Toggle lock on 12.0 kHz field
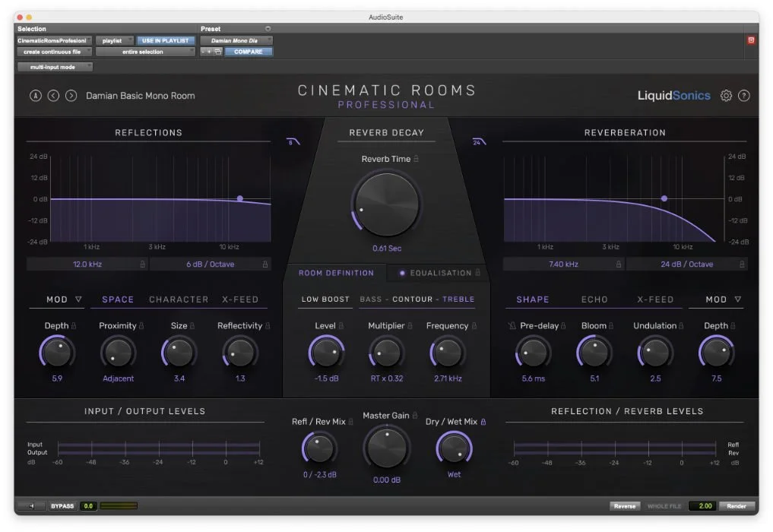Image resolution: width=773 pixels, height=532 pixels. click(x=142, y=264)
